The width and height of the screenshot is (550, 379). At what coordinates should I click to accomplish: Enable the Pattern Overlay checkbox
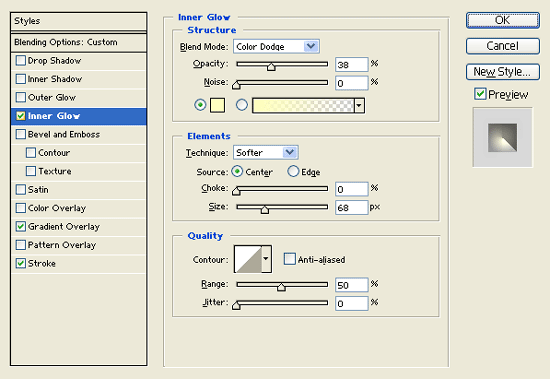pos(21,245)
